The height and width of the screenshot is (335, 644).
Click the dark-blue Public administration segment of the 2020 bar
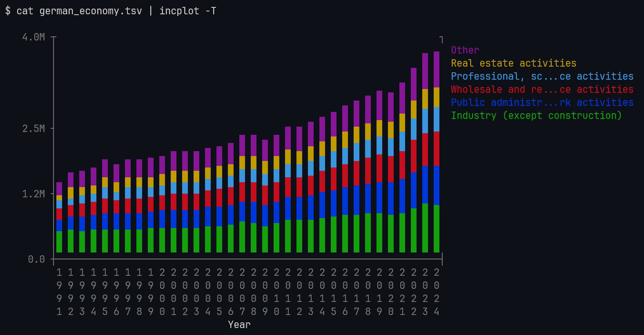[391, 199]
